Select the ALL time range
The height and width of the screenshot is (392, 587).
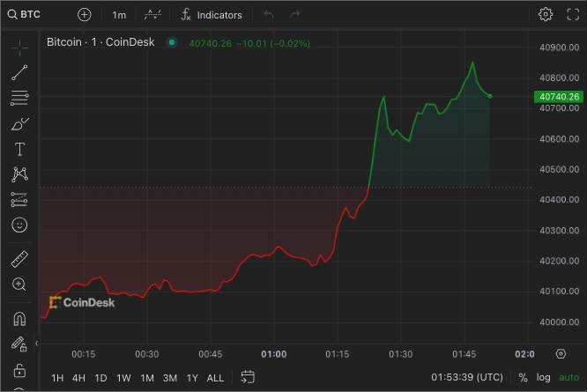[215, 378]
